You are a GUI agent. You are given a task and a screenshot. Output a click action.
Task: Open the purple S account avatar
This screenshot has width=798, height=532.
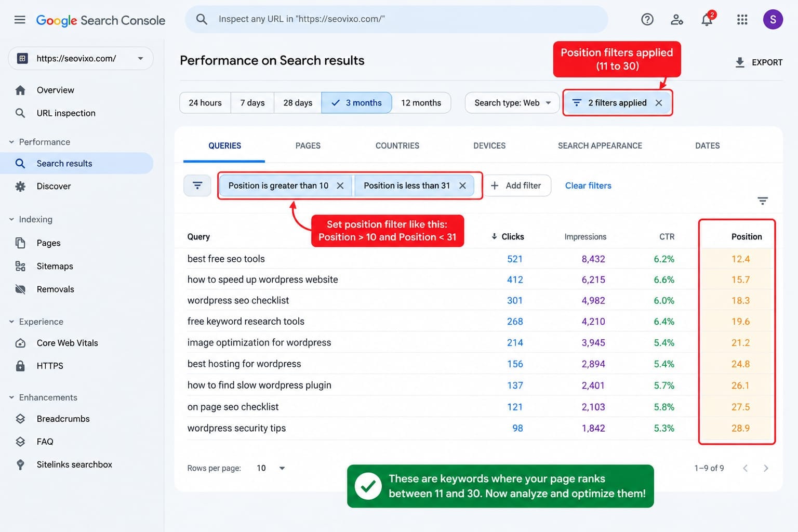(773, 20)
